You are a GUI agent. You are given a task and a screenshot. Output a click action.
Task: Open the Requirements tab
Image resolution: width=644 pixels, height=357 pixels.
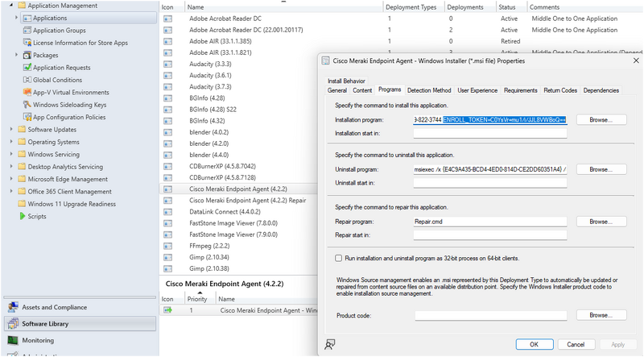click(x=520, y=90)
